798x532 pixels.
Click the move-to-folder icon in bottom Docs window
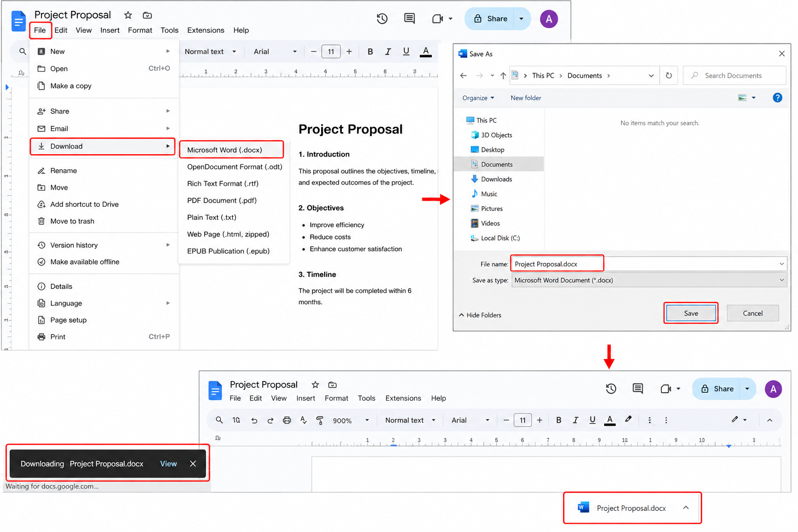coord(332,385)
